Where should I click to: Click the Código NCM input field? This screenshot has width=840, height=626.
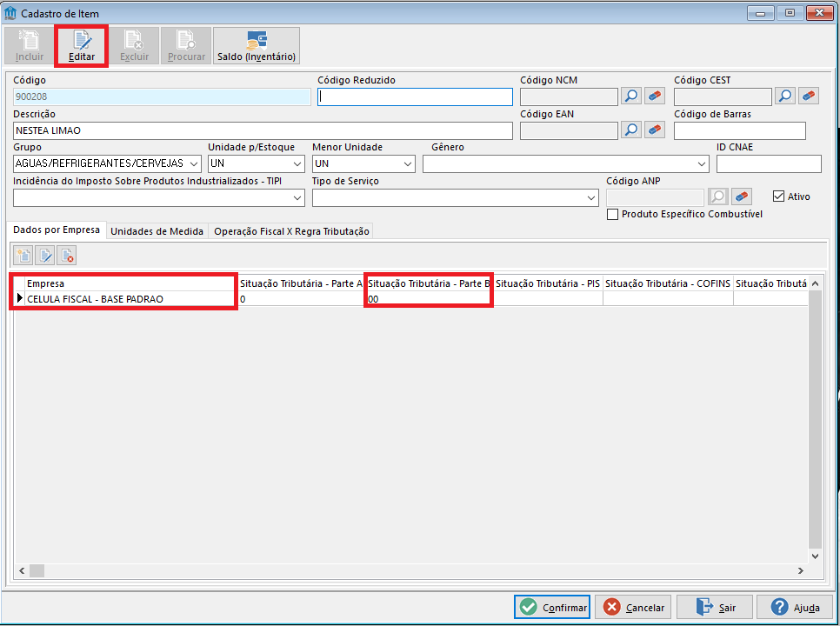tap(569, 97)
